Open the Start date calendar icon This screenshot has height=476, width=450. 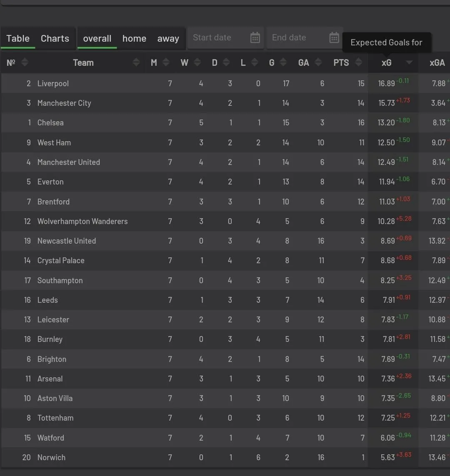pos(255,38)
